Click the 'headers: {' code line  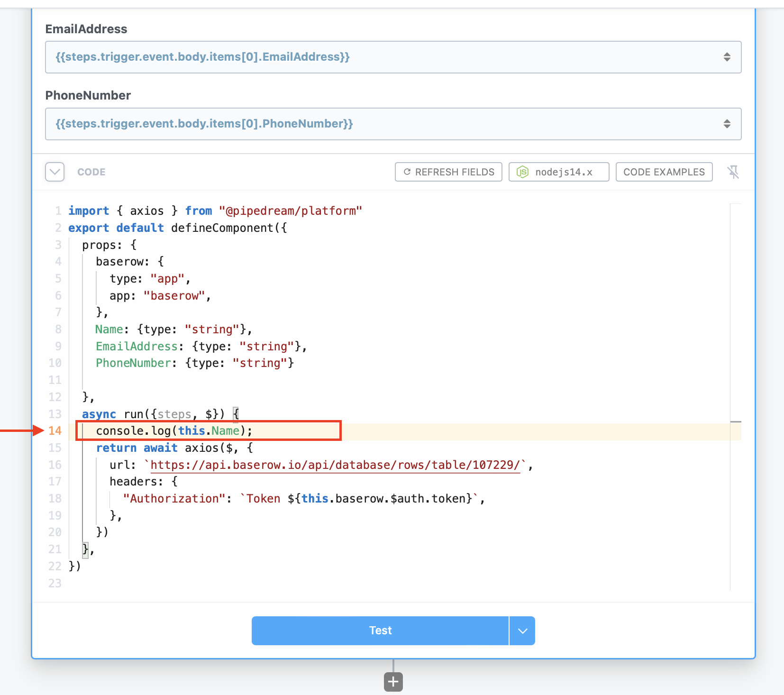[x=144, y=482]
